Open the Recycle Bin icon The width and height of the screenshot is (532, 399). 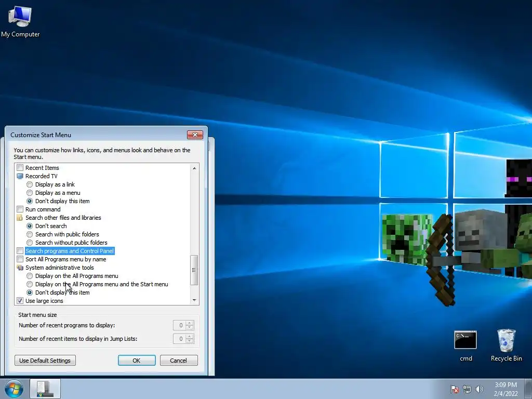click(x=506, y=345)
